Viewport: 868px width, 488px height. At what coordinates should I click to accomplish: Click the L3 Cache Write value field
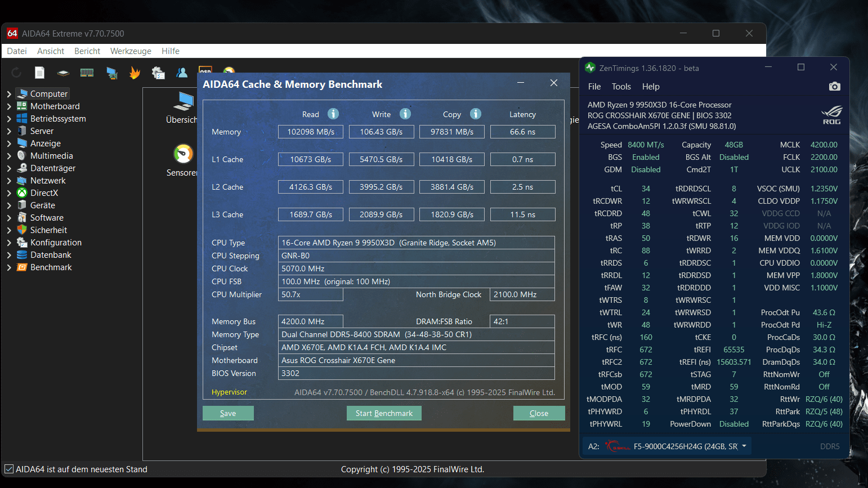(381, 214)
